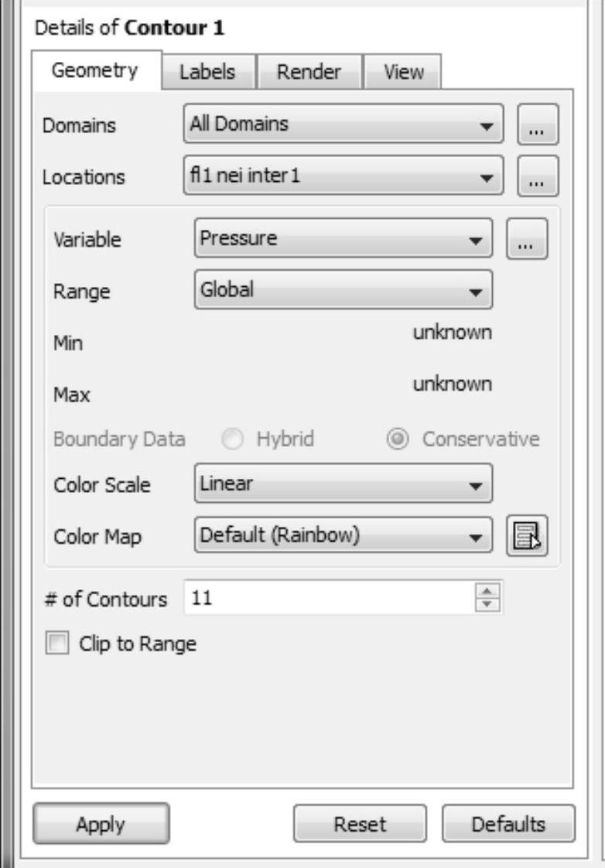Image resolution: width=605 pixels, height=868 pixels.
Task: Open the Range dropdown set to Global
Action: 343,290
